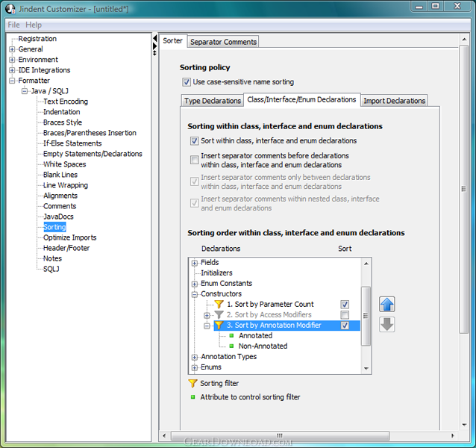Open the File menu

[13, 25]
